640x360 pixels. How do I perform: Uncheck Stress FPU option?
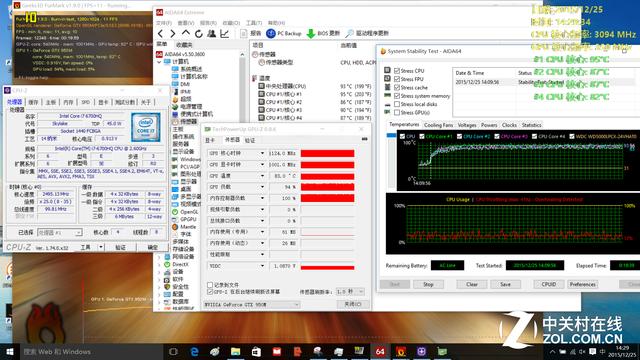tap(397, 79)
